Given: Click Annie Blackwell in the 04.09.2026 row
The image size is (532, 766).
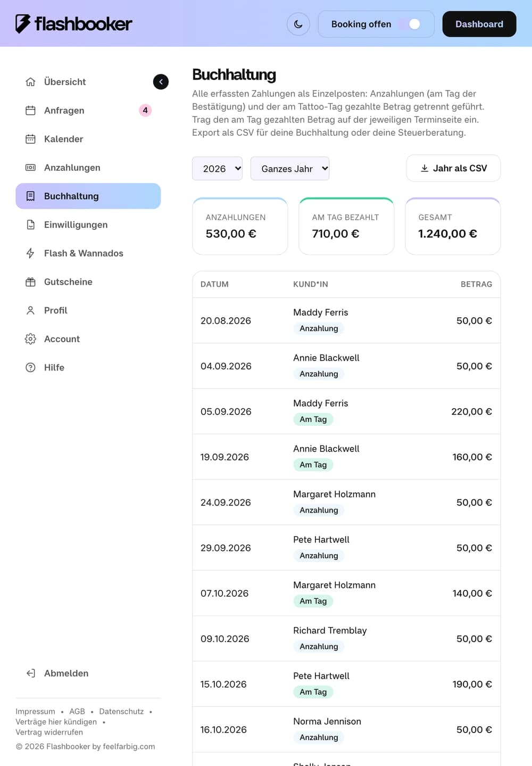Looking at the screenshot, I should tap(326, 358).
